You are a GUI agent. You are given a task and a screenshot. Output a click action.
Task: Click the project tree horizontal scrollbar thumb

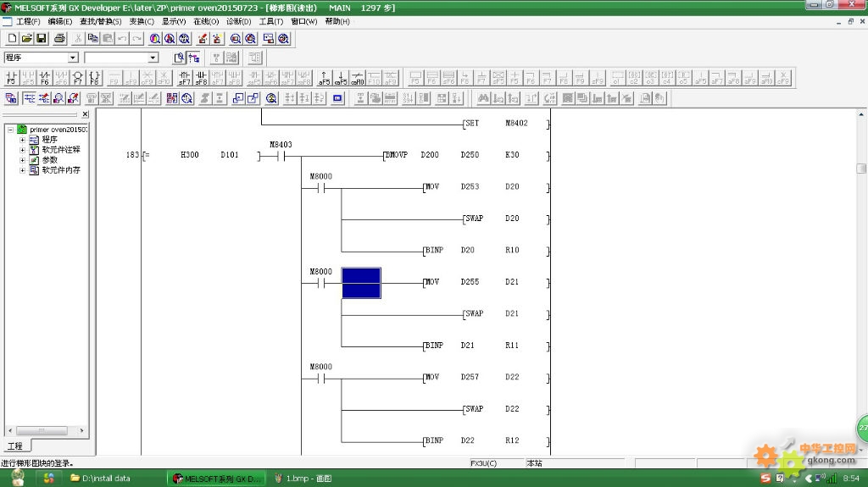pos(42,430)
